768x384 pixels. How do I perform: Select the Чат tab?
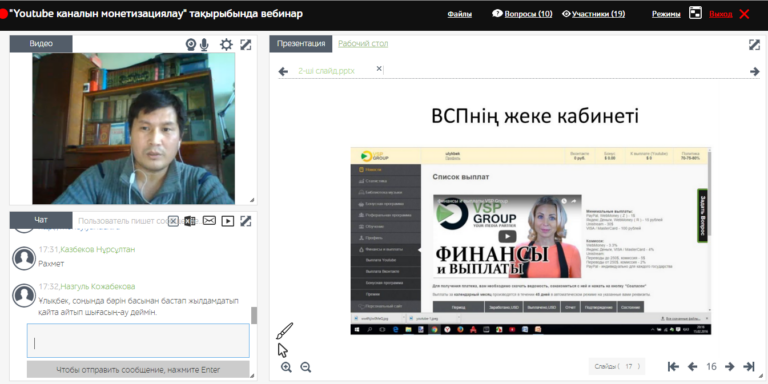click(x=41, y=220)
